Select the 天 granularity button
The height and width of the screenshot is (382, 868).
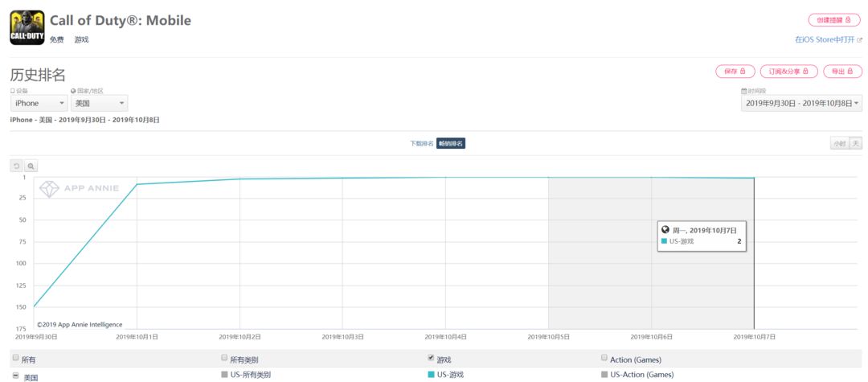coord(856,143)
